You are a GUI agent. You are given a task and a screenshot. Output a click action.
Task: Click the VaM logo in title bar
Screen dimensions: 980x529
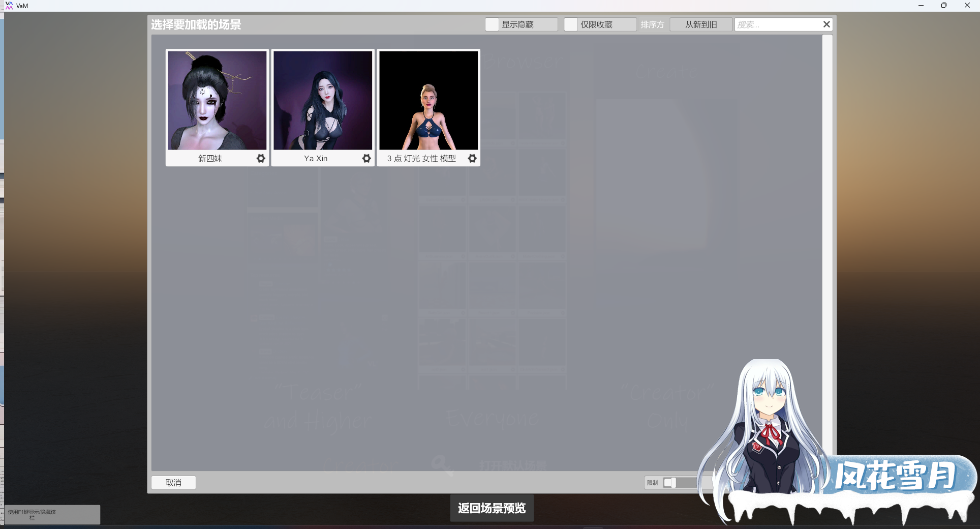coord(9,6)
